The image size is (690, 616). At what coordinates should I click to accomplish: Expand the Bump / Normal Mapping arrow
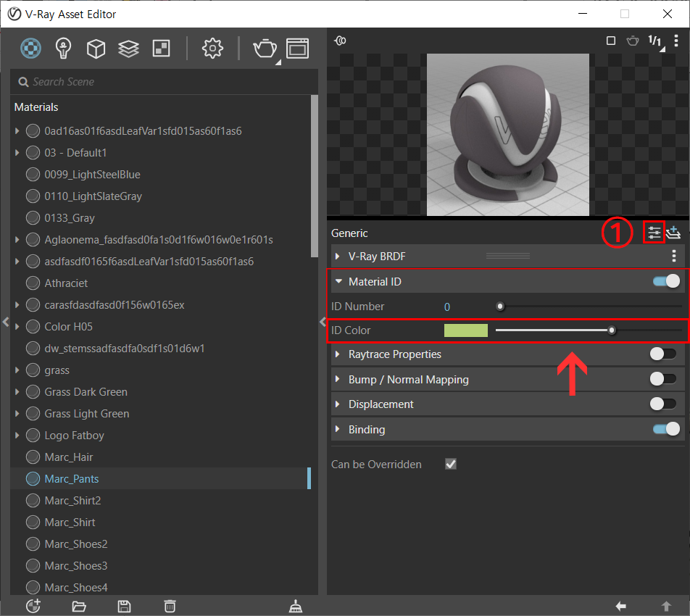point(338,379)
